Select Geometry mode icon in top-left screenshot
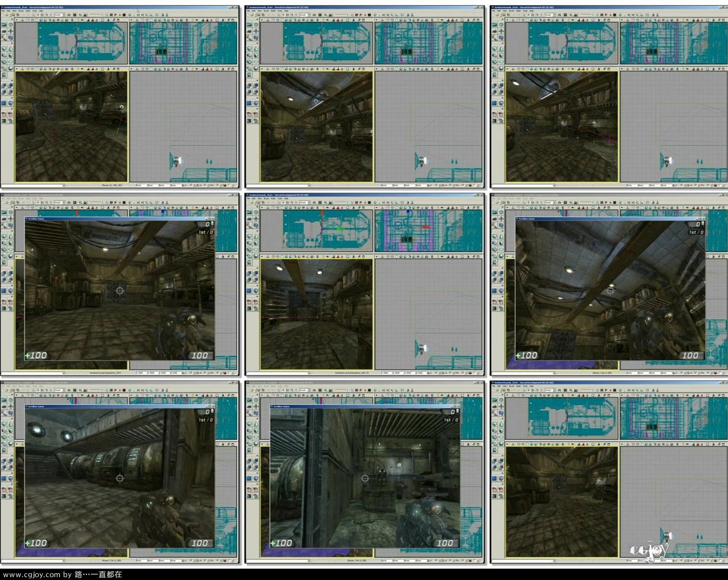 [x=11, y=25]
